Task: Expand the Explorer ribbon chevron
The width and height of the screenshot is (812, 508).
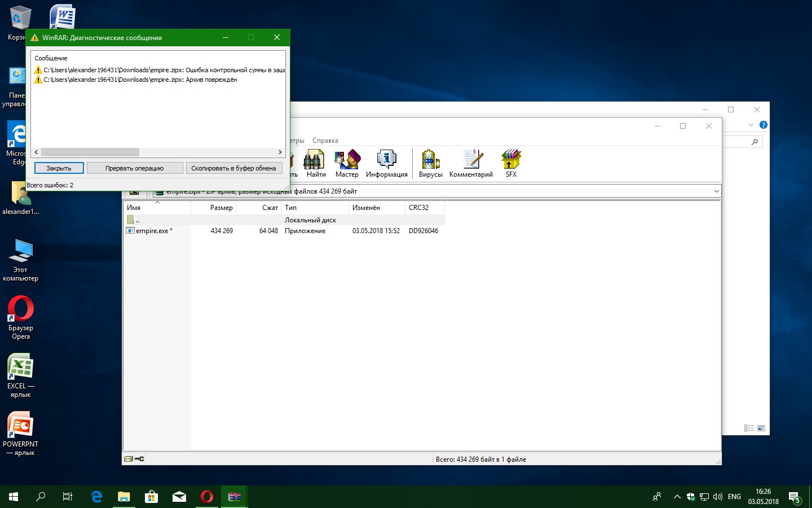Action: pos(751,125)
